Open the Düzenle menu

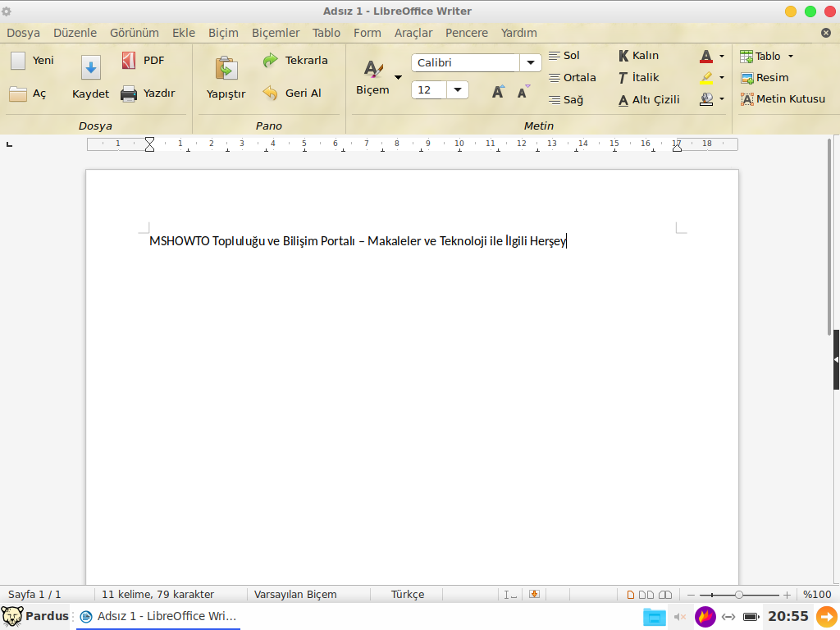coord(75,33)
